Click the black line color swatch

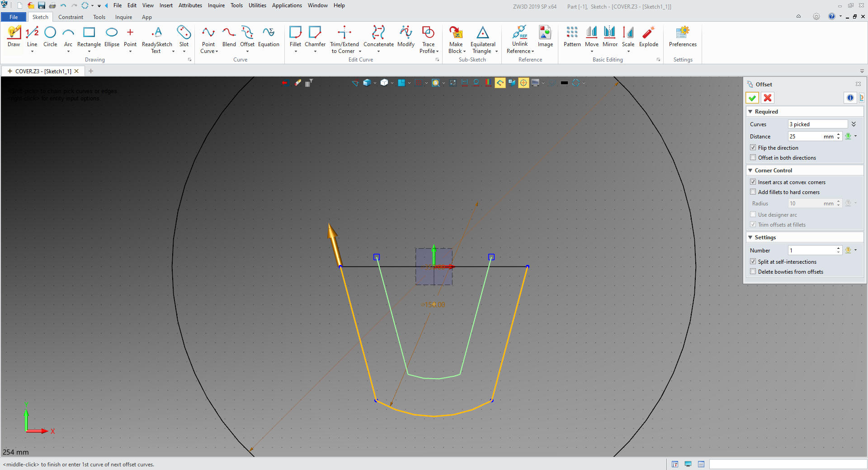[564, 83]
